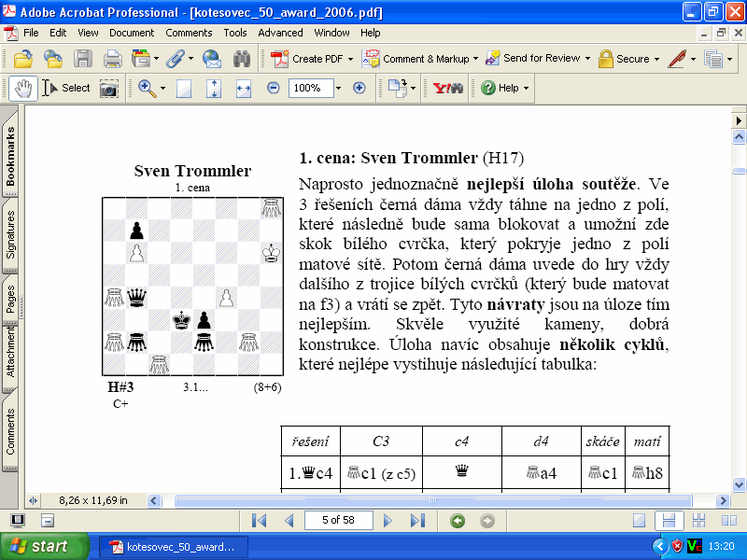747x560 pixels.
Task: Open the View menu
Action: 88,33
